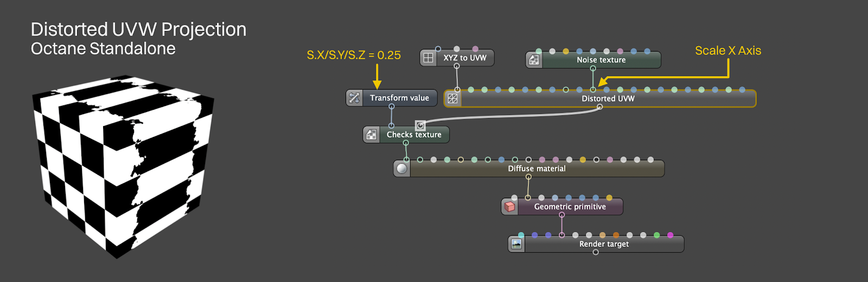Click the small icon above Checks texture node
Viewport: 868px width, 282px height.
420,126
